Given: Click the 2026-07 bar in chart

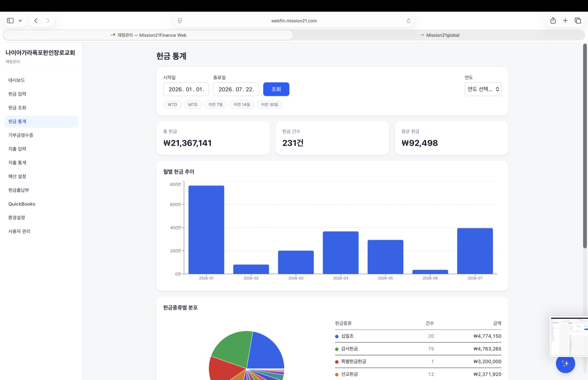Looking at the screenshot, I should [x=475, y=251].
